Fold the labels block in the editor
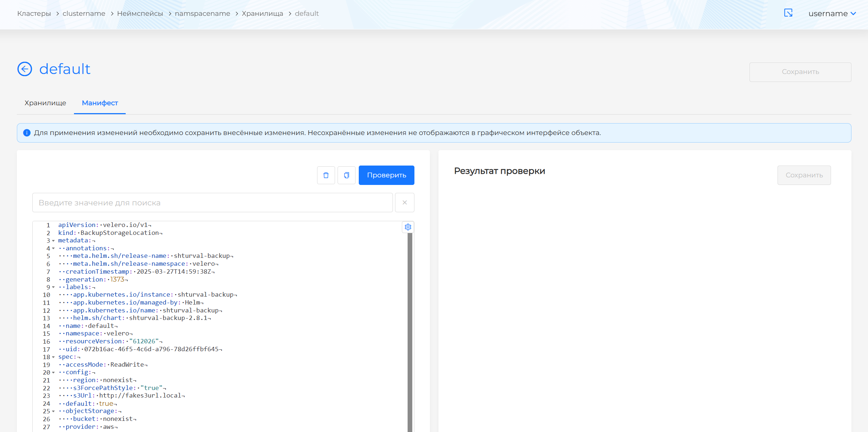Screen dimensions: 868x432 tap(53, 287)
